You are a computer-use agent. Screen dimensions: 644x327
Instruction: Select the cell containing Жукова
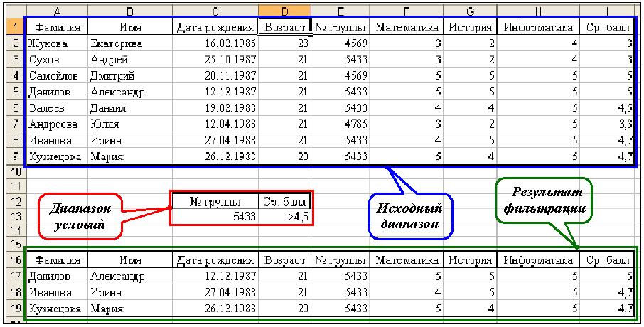pos(57,43)
